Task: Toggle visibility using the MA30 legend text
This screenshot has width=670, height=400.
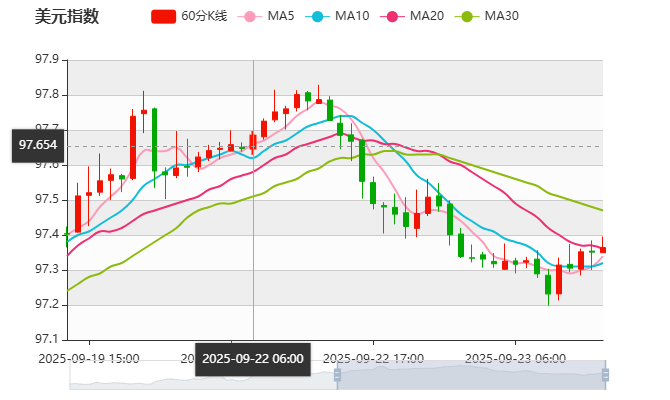Action: (x=501, y=16)
